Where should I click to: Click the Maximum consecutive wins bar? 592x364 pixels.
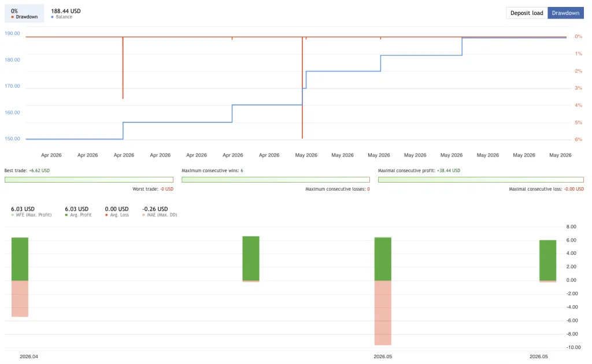point(276,180)
